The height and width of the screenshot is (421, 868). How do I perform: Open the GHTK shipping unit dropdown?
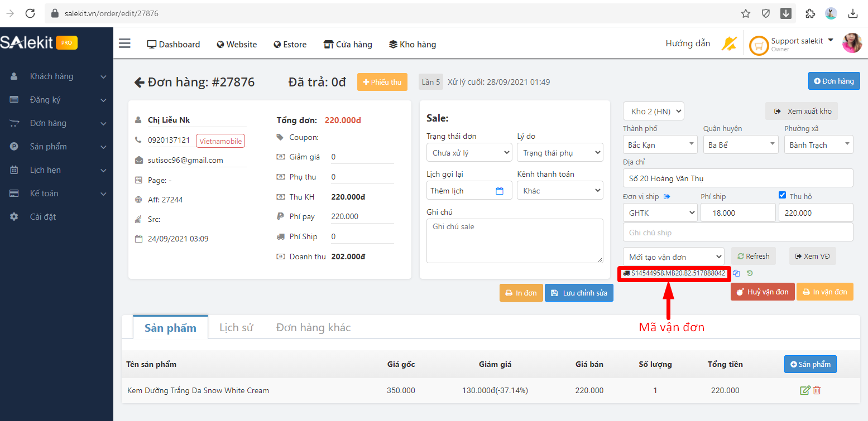click(660, 212)
